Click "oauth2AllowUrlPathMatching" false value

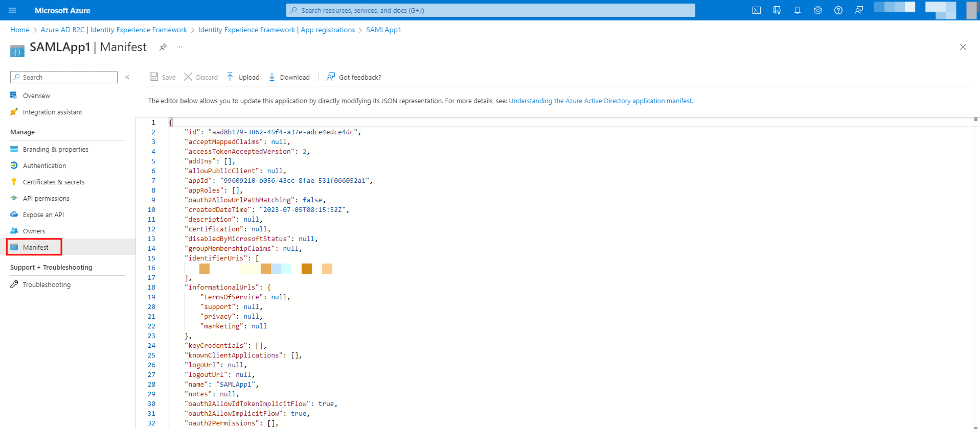pos(312,200)
